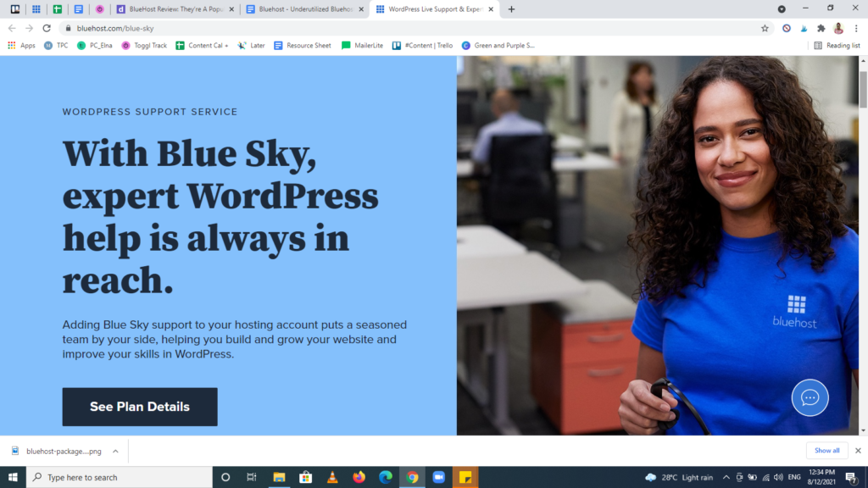This screenshot has width=868, height=488.
Task: Open the pinned blue grid tab
Action: coord(36,8)
